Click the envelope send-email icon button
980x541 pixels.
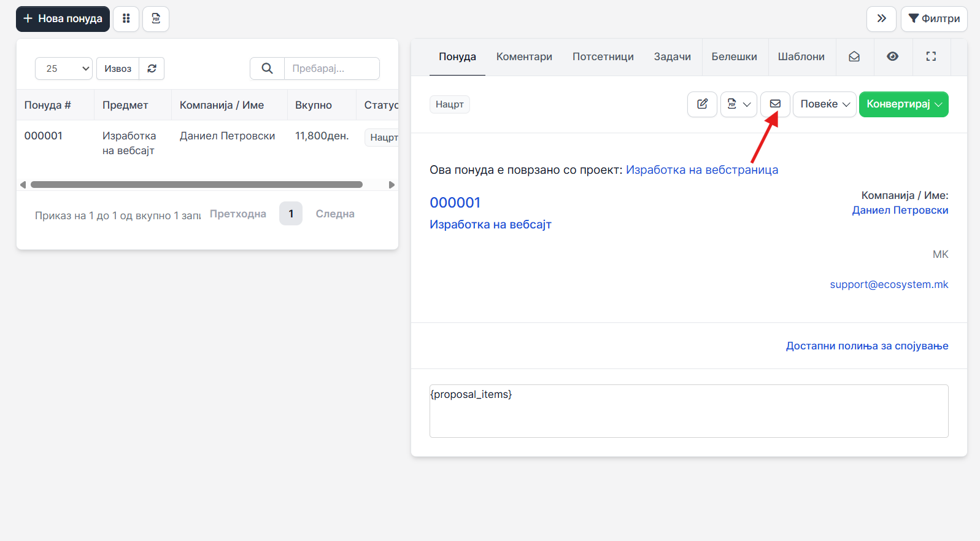(x=775, y=104)
